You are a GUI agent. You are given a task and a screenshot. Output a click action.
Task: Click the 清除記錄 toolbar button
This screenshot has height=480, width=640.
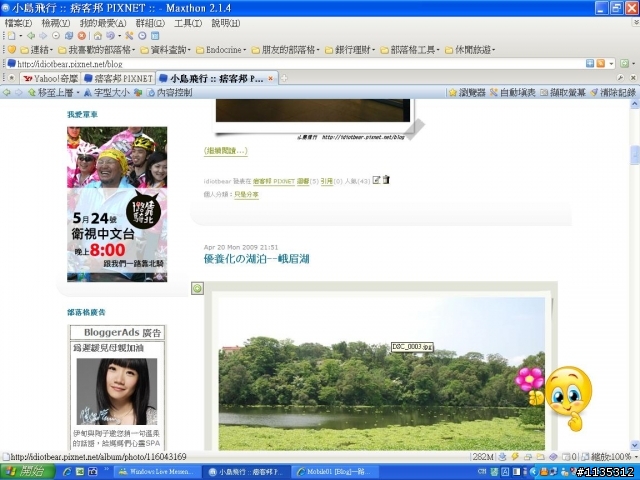pos(613,93)
